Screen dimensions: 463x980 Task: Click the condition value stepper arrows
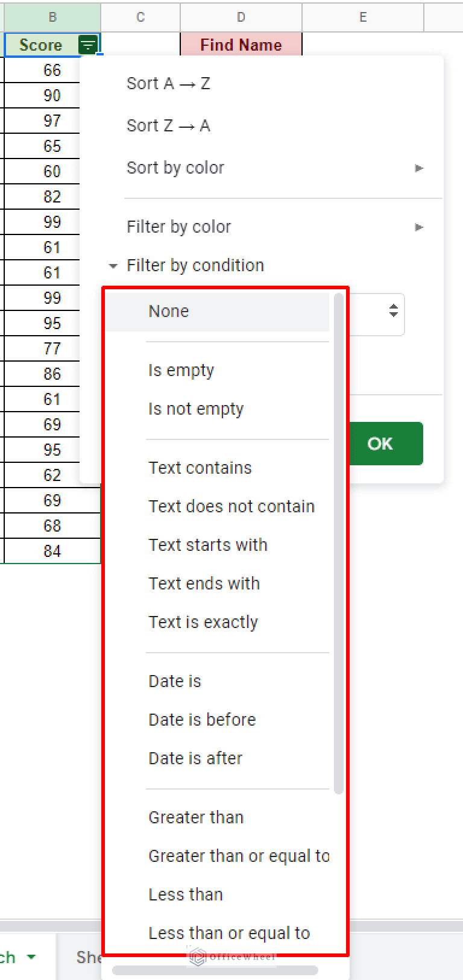(x=393, y=311)
